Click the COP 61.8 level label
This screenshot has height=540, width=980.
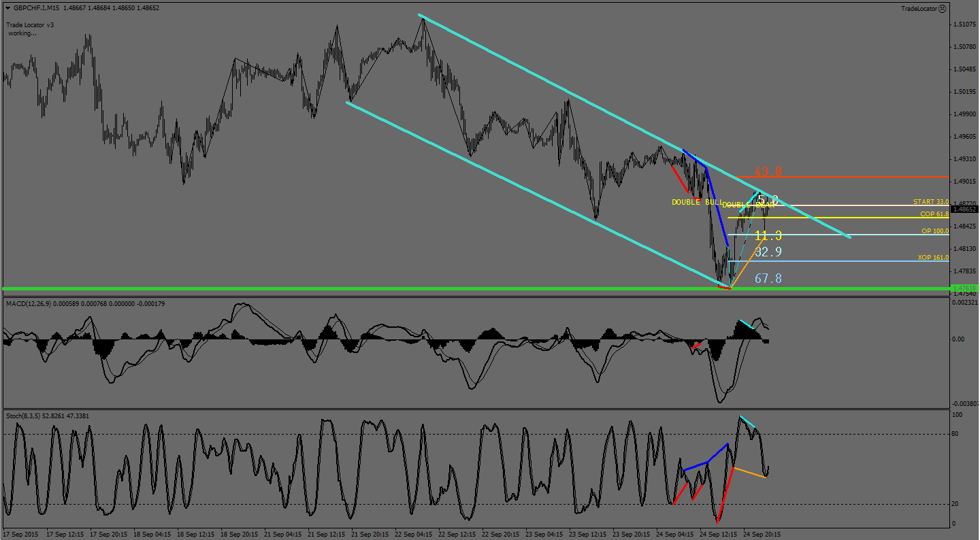click(x=934, y=214)
